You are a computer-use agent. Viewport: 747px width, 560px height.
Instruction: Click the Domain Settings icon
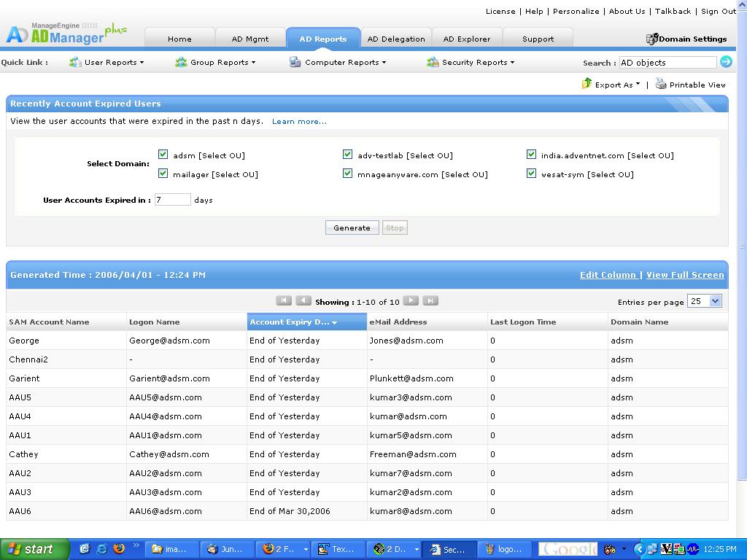pyautogui.click(x=652, y=39)
